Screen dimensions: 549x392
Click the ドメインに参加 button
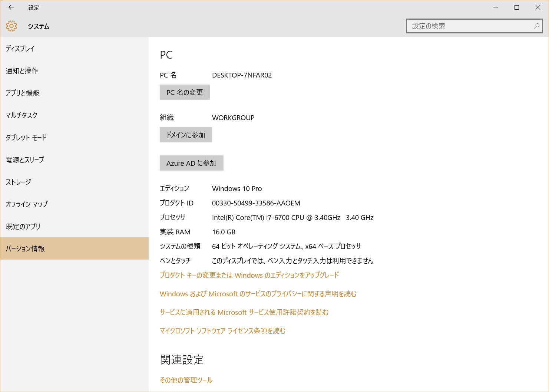click(186, 135)
